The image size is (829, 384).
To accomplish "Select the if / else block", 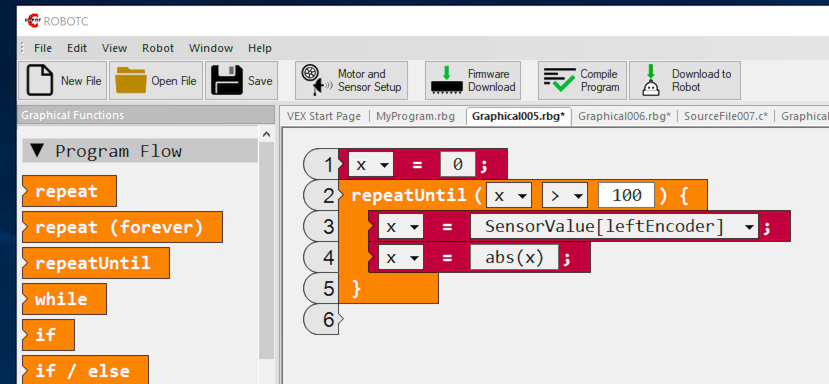I will (x=85, y=370).
